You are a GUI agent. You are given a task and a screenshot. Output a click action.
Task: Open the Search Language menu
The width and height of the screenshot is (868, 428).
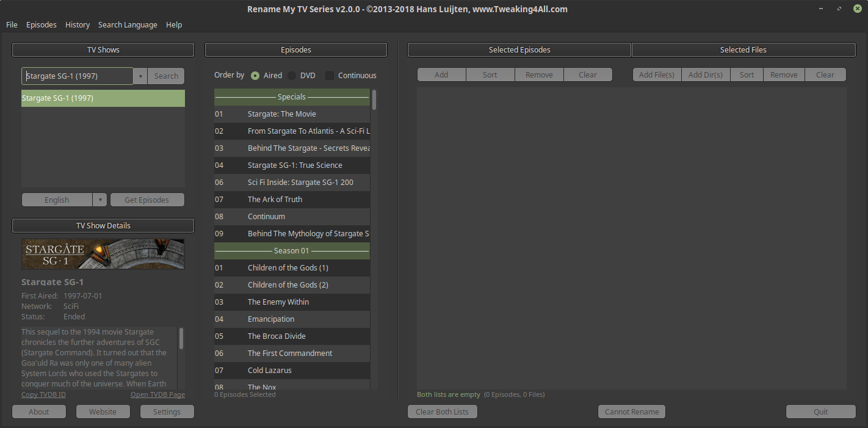pos(128,24)
